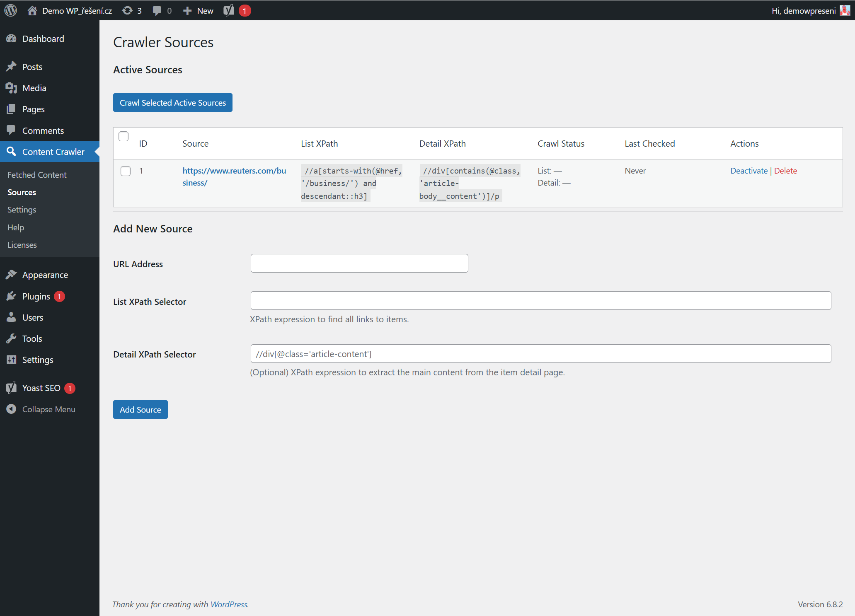Open Tools wrench icon in sidebar
This screenshot has width=855, height=616.
(x=11, y=338)
